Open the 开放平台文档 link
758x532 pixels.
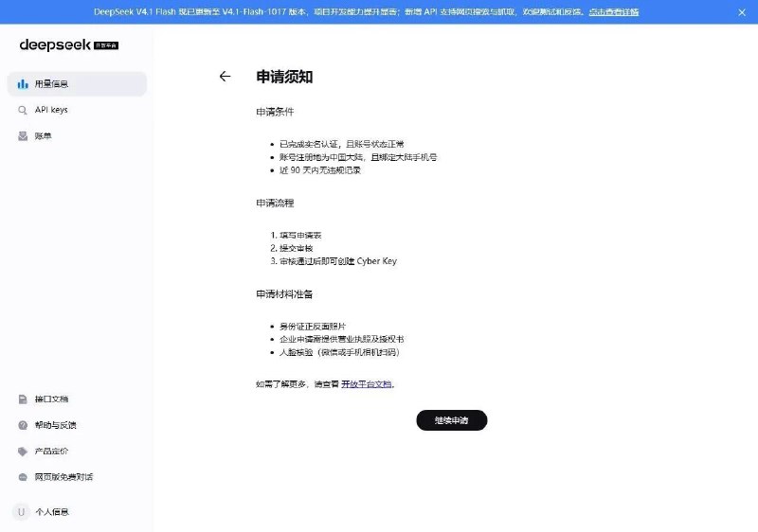coord(367,384)
